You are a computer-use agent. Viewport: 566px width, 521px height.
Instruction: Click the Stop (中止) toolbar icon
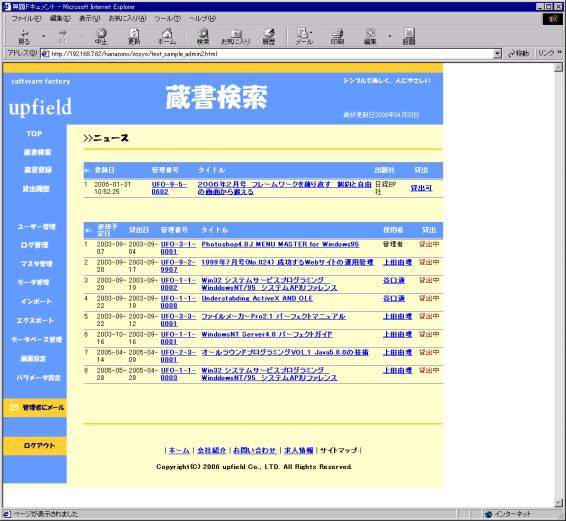[101, 36]
